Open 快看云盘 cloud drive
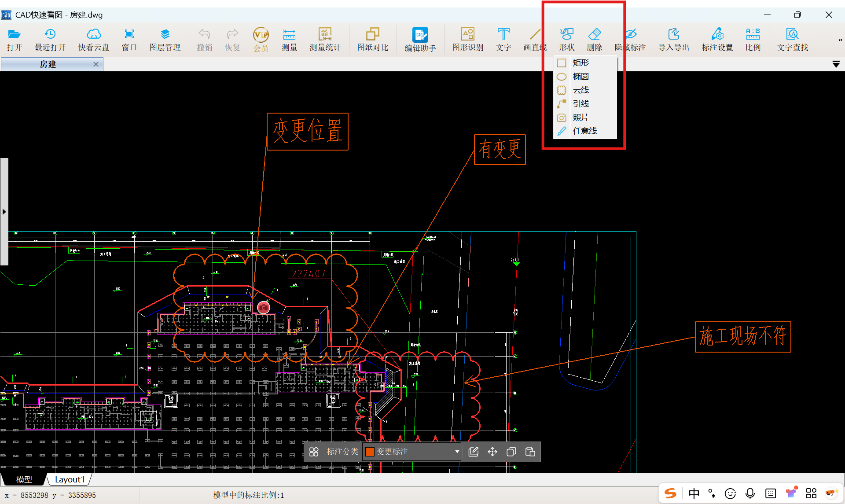The width and height of the screenshot is (845, 504). coord(94,39)
